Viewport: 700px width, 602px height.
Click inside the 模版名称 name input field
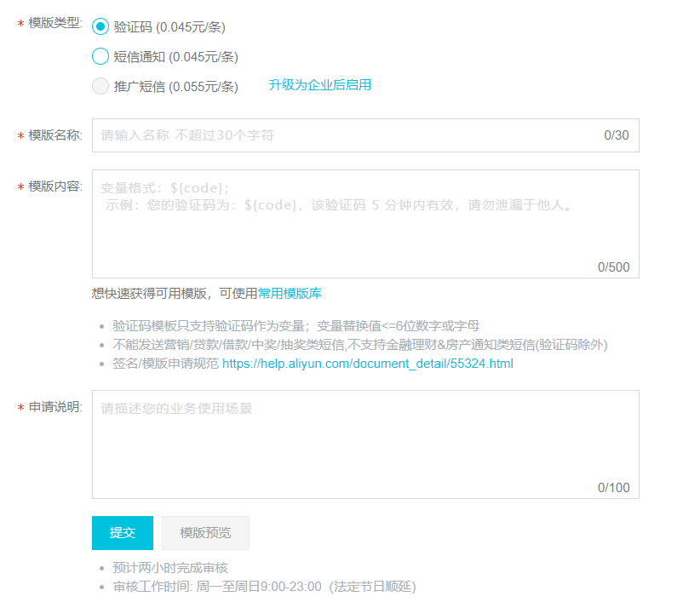coord(341,135)
